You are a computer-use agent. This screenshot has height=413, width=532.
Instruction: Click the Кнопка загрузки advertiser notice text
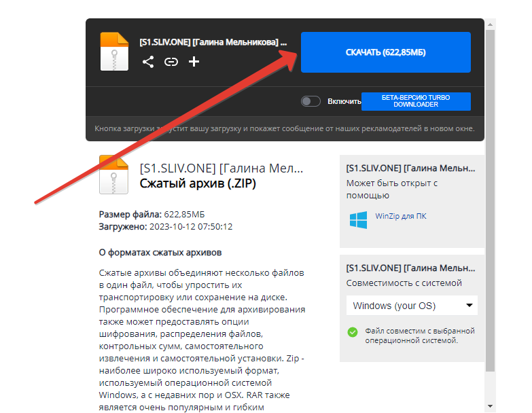point(284,128)
